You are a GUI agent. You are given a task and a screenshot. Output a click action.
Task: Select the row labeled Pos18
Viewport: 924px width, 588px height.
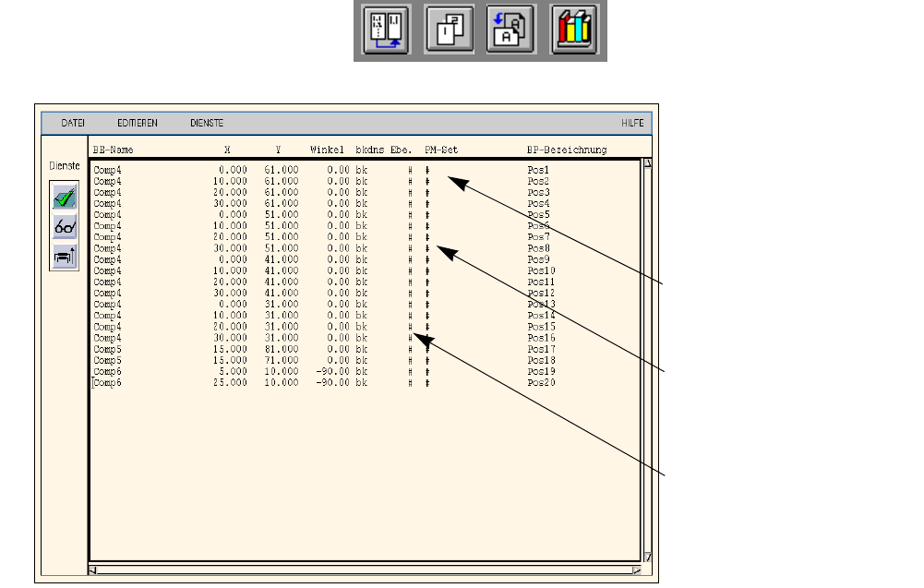pyautogui.click(x=365, y=360)
